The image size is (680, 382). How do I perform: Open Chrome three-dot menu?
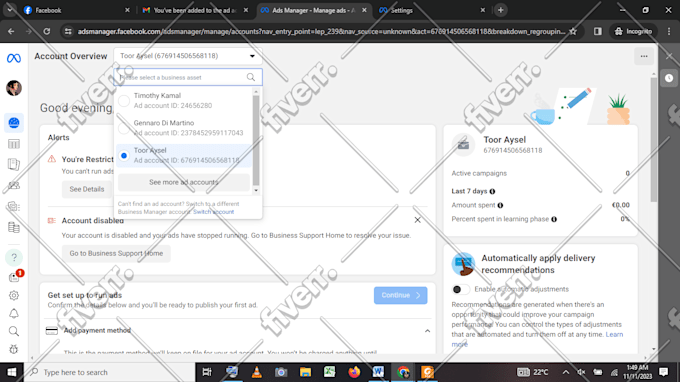click(x=669, y=31)
